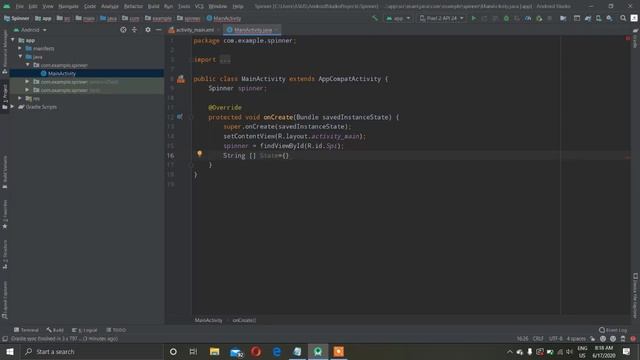640x360 pixels.
Task: Open Search Everywhere magnifier icon
Action: click(x=623, y=18)
